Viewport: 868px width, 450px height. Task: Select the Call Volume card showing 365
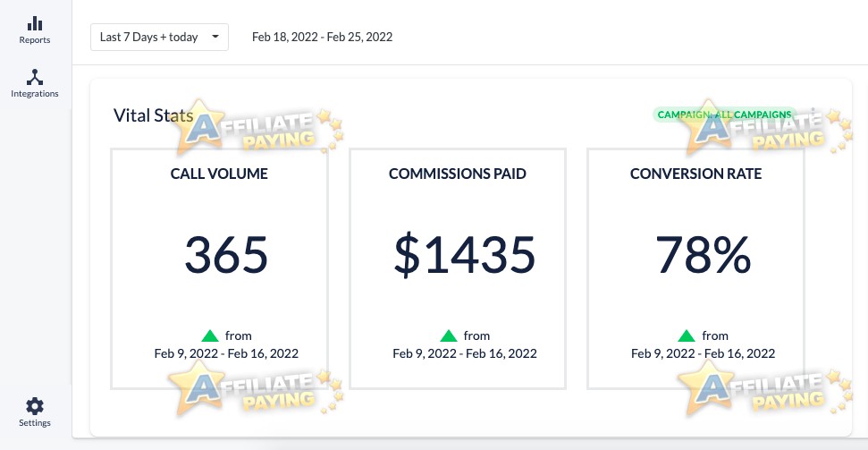219,268
